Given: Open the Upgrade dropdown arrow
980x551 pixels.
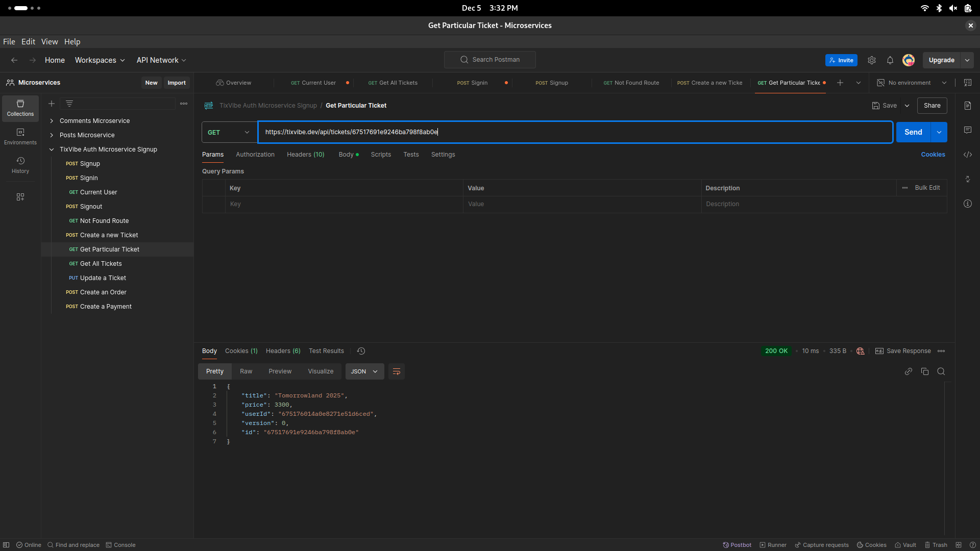Looking at the screenshot, I should pyautogui.click(x=967, y=60).
